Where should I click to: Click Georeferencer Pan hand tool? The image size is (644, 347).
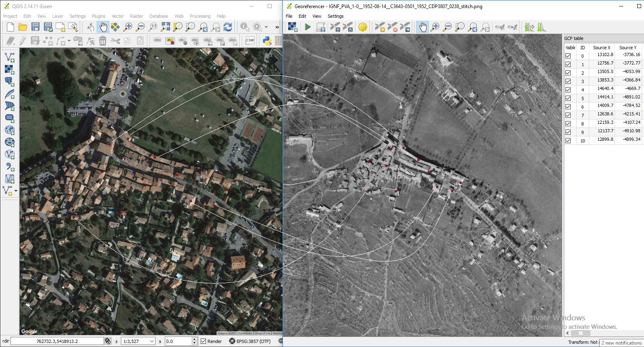pyautogui.click(x=422, y=27)
